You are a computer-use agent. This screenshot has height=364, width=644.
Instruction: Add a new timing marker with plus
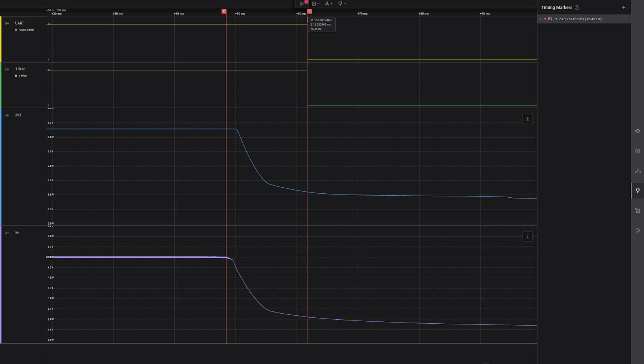[x=623, y=8]
